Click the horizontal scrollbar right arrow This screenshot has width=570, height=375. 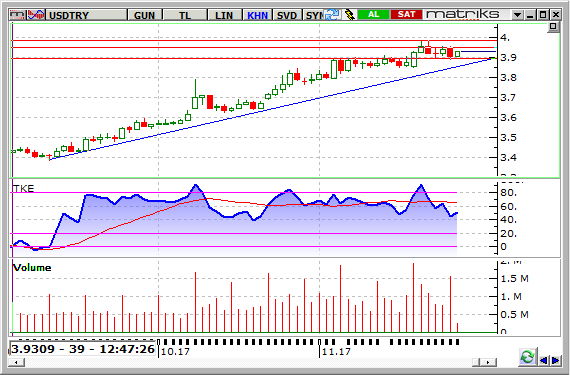[x=488, y=362]
